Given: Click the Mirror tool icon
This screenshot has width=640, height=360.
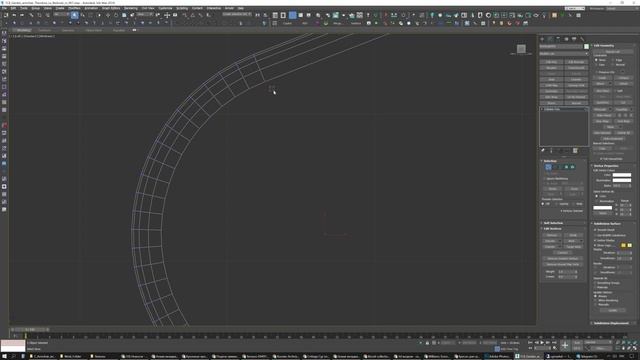Looking at the screenshot, I should pos(258,15).
